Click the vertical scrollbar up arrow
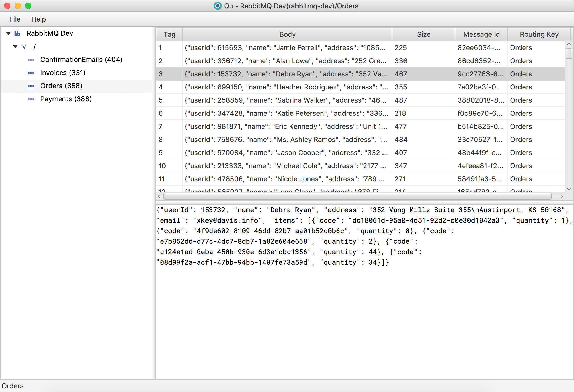This screenshot has width=574, height=392. [569, 44]
